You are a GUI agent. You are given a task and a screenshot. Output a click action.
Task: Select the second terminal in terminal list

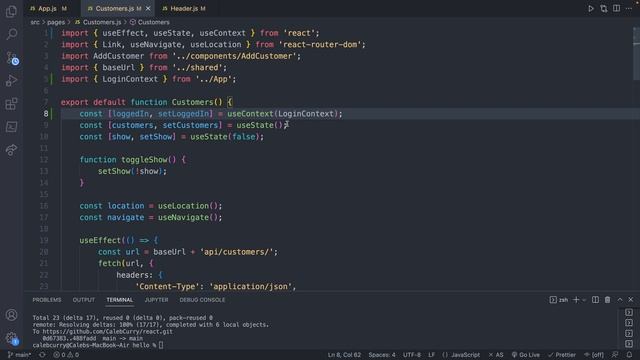click(629, 323)
